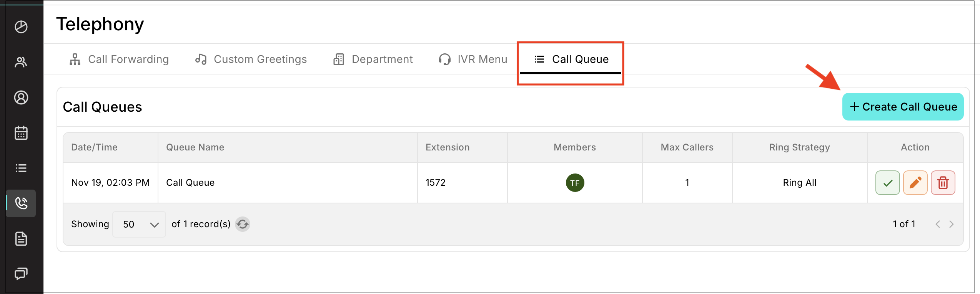Open the calendar sidebar icon

point(21,133)
